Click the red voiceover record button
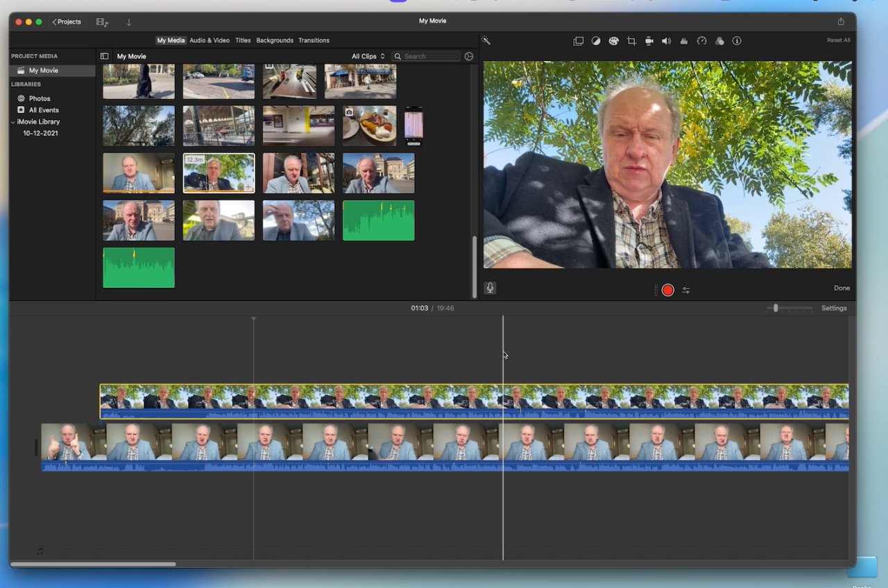 click(667, 290)
